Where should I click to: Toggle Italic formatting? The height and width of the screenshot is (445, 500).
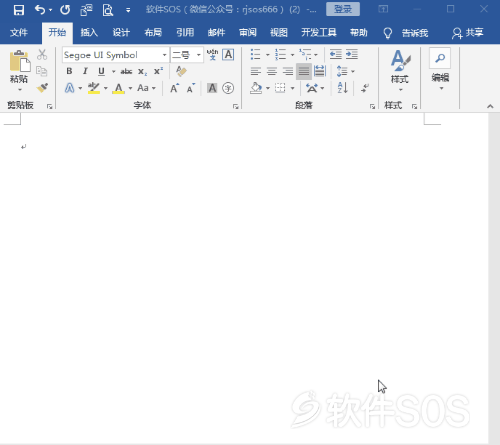[85, 71]
